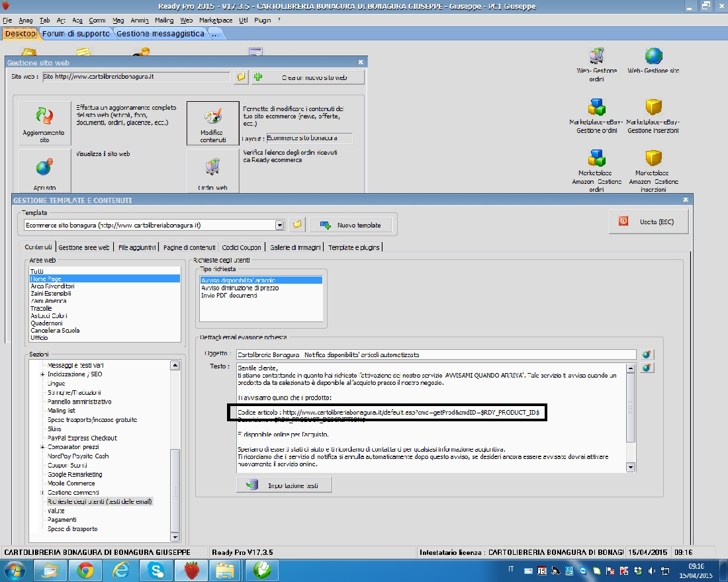Expand Indicizzazione / SEO tree node
Screen dimensions: 728x582
click(42, 374)
